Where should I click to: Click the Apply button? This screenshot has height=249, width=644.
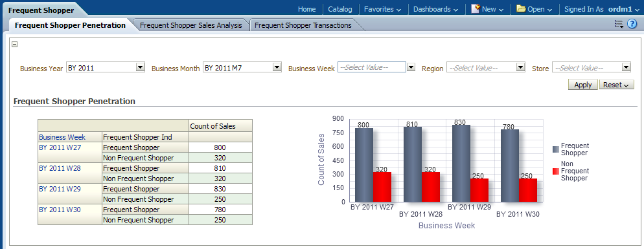click(x=583, y=85)
